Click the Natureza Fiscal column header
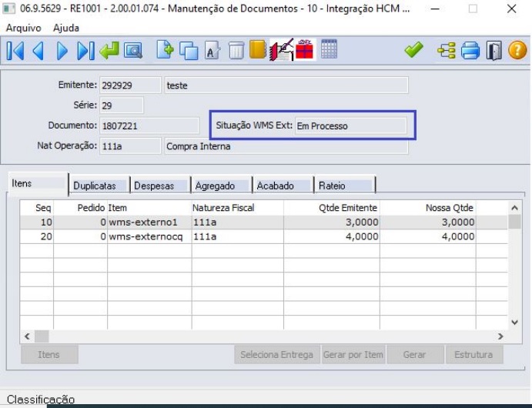This screenshot has height=408, width=532. coord(237,208)
